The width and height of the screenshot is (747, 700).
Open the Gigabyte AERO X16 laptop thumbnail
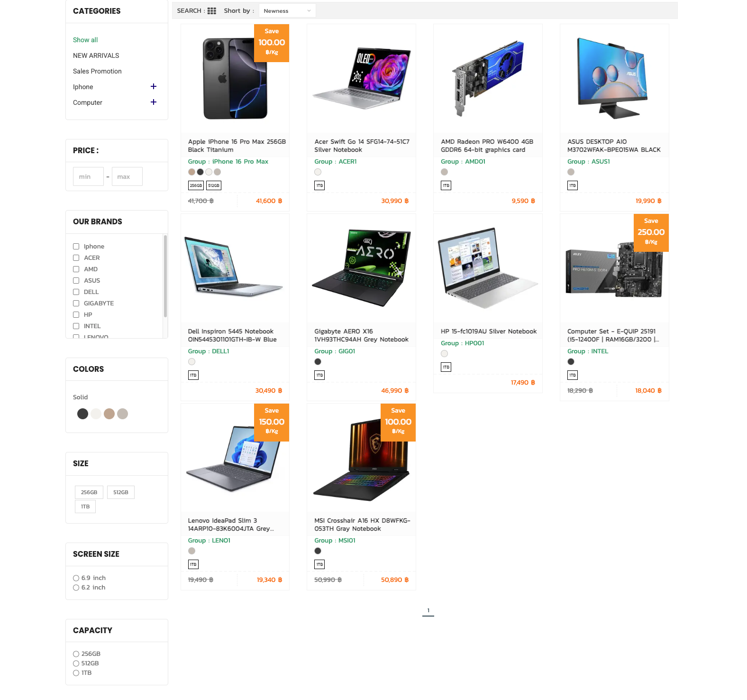tap(361, 268)
